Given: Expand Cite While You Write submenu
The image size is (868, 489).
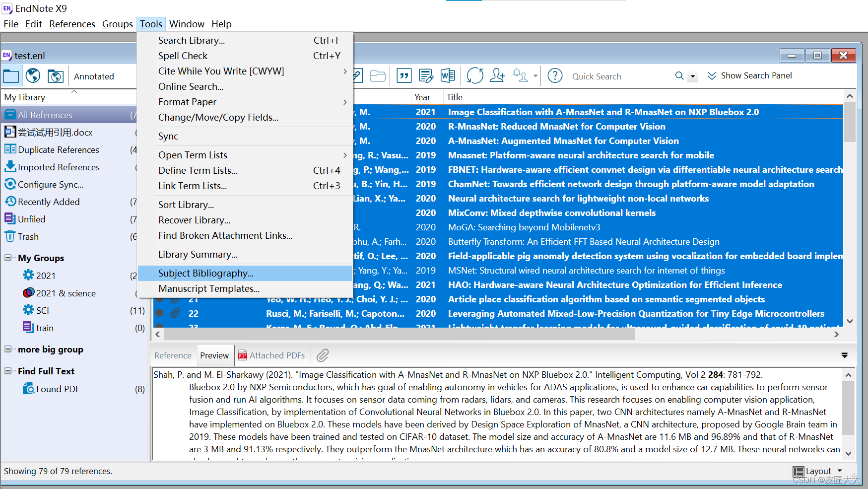Looking at the screenshot, I should coord(345,71).
